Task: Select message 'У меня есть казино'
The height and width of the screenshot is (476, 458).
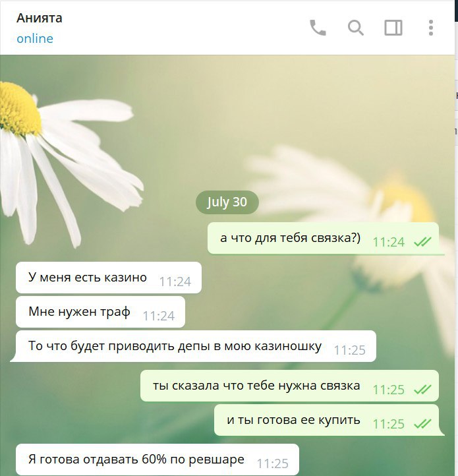Action: coord(109,278)
